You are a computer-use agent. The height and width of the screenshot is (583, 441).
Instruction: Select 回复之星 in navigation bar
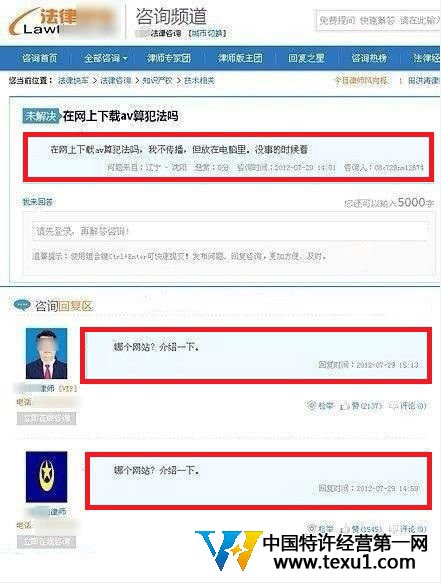[306, 58]
